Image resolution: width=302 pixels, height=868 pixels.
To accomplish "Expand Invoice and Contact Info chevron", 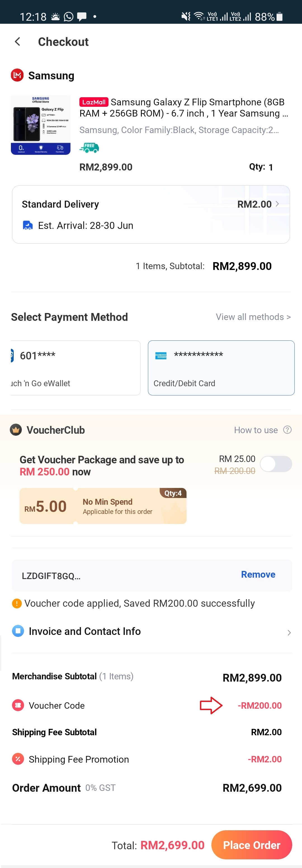I will coord(289,632).
